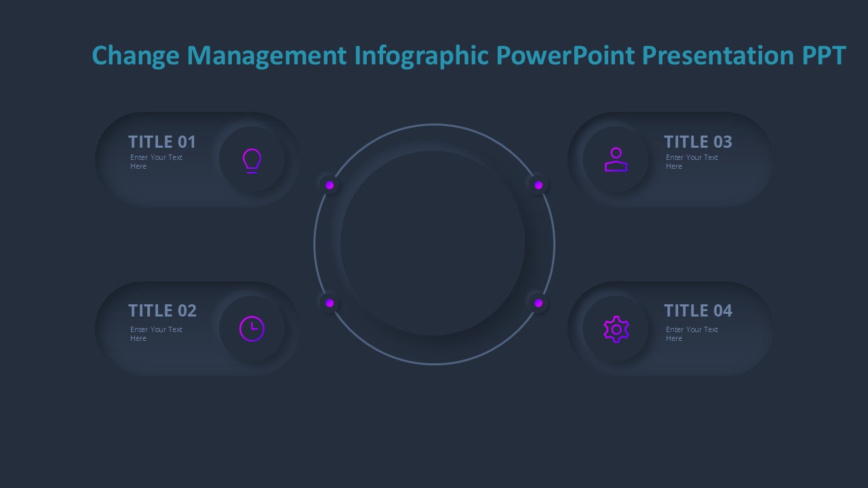Select the TITLE 04 heading text

coord(698,310)
